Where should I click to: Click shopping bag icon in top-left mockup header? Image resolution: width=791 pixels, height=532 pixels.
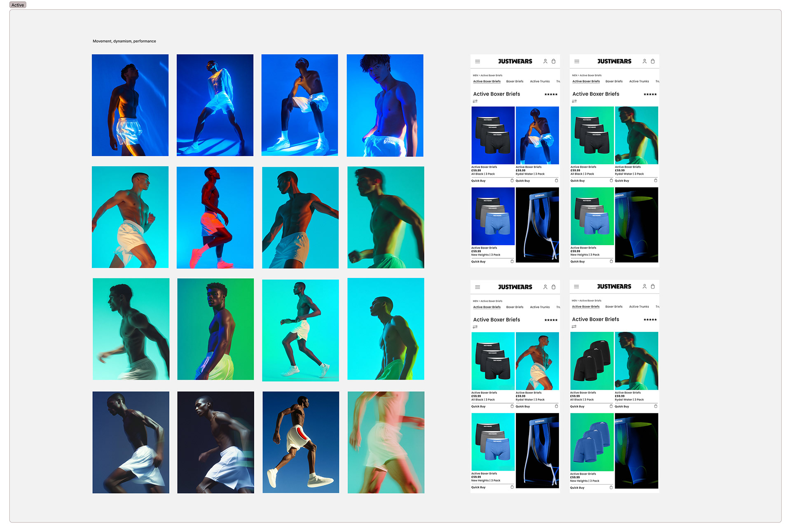click(553, 61)
